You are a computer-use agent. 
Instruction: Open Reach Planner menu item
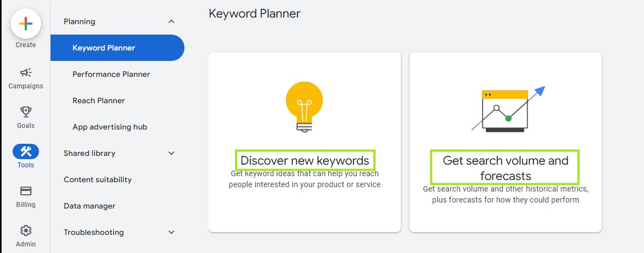(99, 100)
